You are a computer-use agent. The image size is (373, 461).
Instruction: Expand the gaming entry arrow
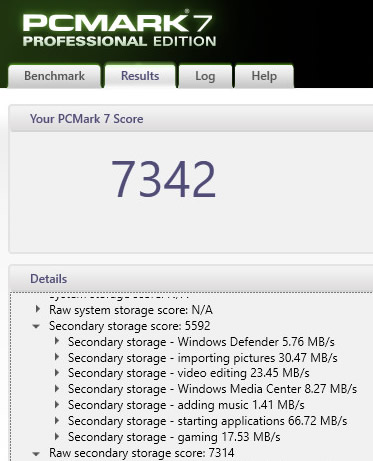[57, 436]
